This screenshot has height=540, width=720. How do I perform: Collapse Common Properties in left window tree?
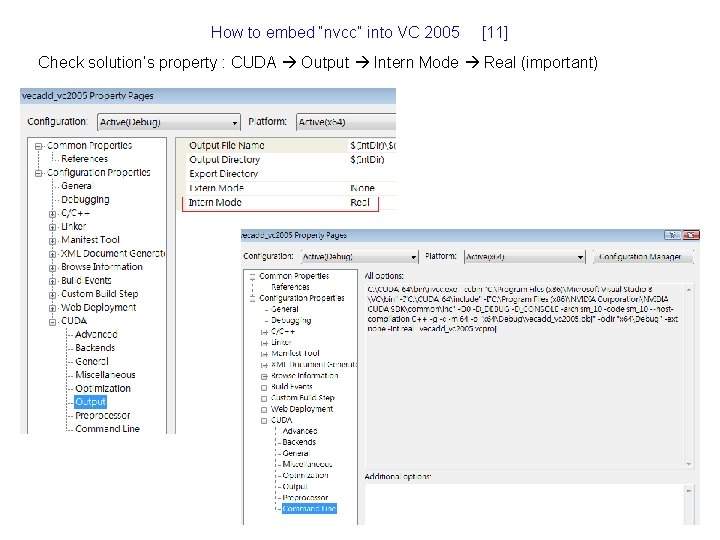[39, 146]
